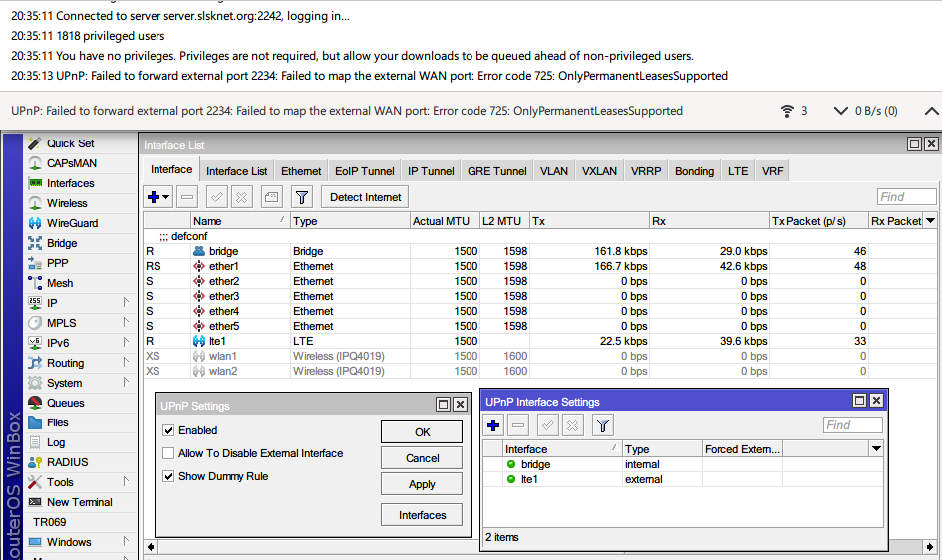Viewport: 942px width, 560px height.
Task: Open add interface plus dropdown
Action: coord(158,197)
